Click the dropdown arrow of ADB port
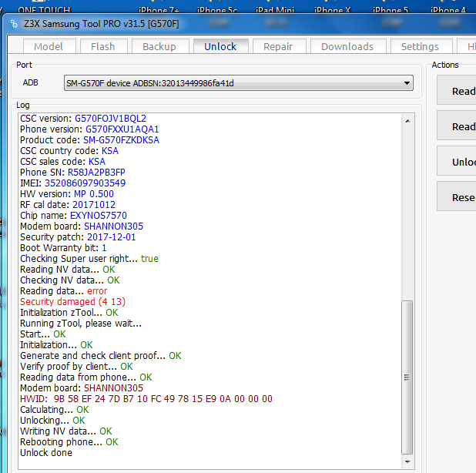This screenshot has height=473, width=476. point(407,83)
